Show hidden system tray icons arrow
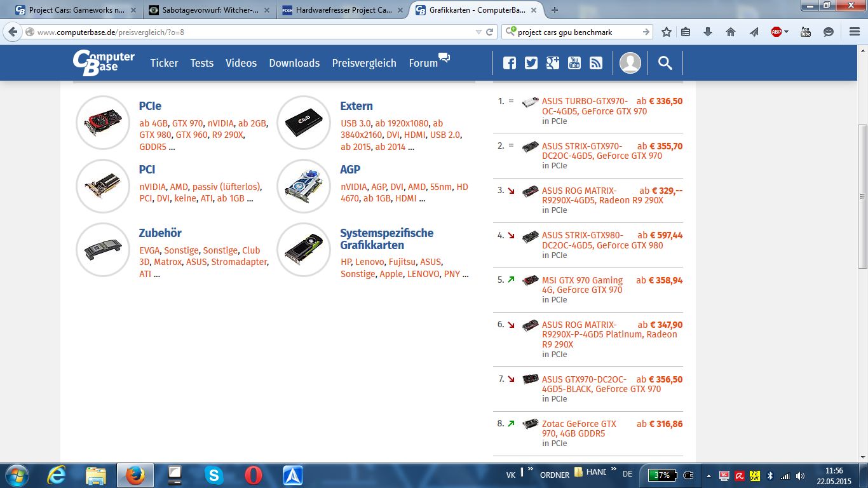868x488 pixels. [x=709, y=475]
